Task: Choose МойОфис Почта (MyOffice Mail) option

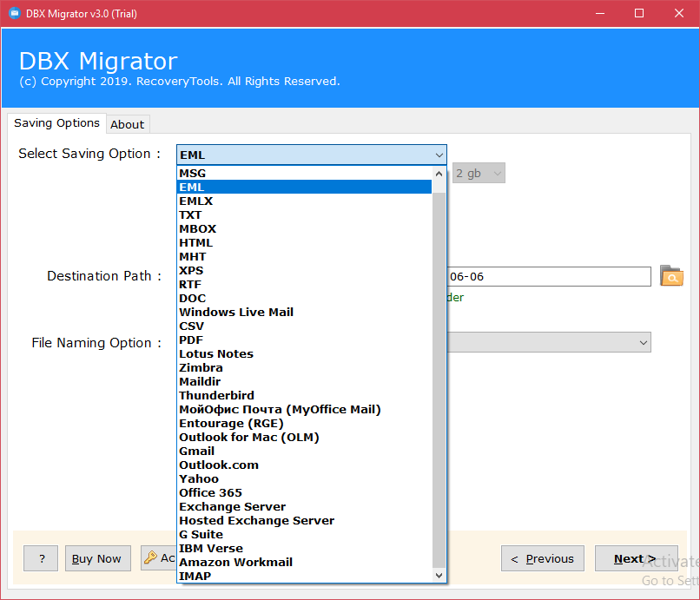Action: click(305, 409)
